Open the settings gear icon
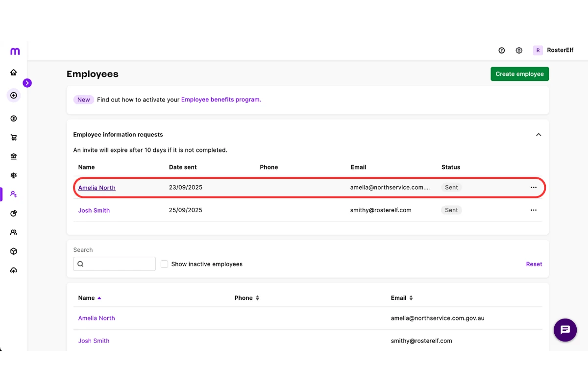 [x=519, y=50]
